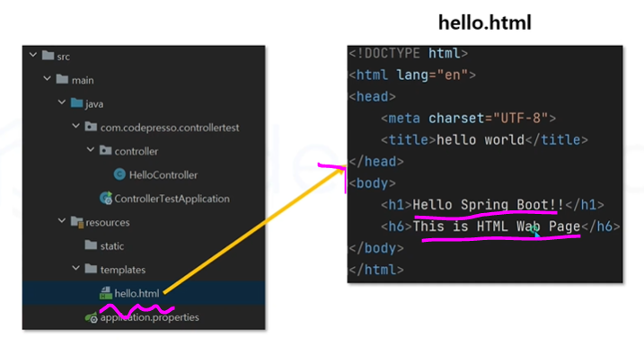Collapse the templates folder chevron
644x347 pixels.
pyautogui.click(x=76, y=268)
